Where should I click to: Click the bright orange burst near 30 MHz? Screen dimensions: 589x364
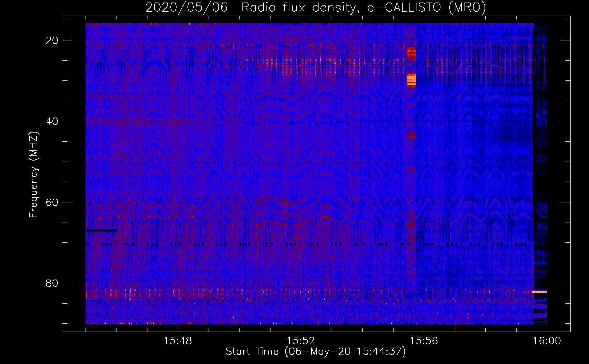click(411, 79)
